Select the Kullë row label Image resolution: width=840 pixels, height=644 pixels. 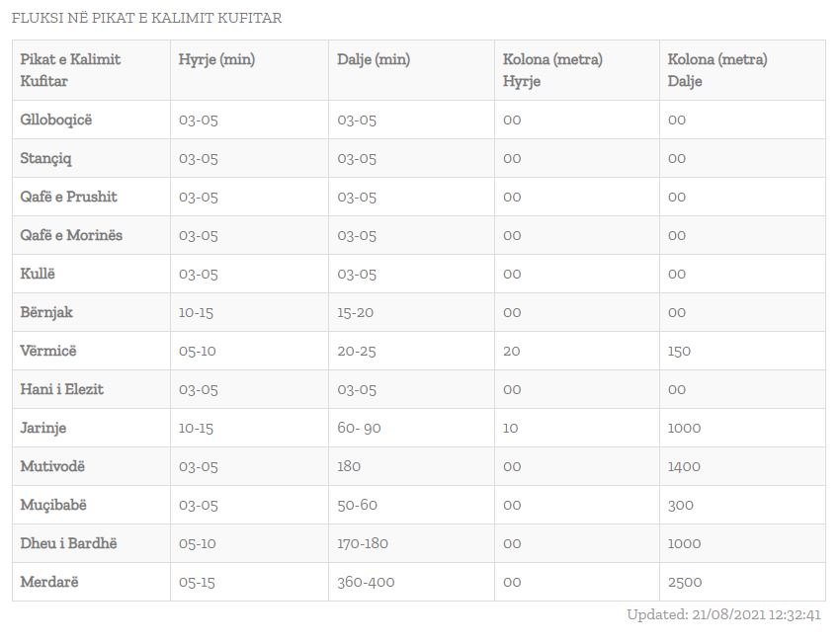tap(40, 274)
